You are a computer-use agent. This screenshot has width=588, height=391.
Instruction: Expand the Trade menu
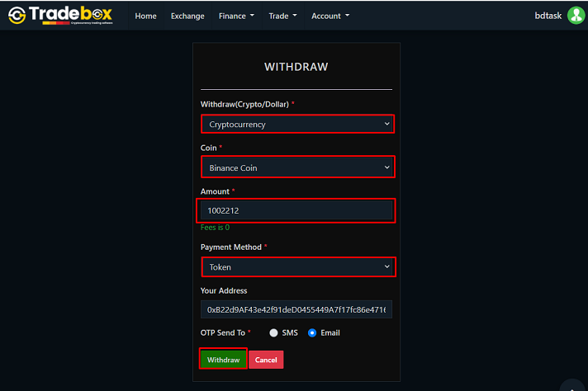coord(282,16)
